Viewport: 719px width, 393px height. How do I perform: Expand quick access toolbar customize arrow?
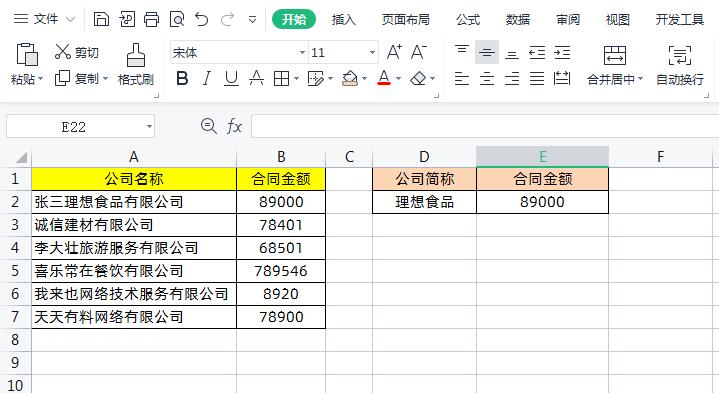pos(252,19)
